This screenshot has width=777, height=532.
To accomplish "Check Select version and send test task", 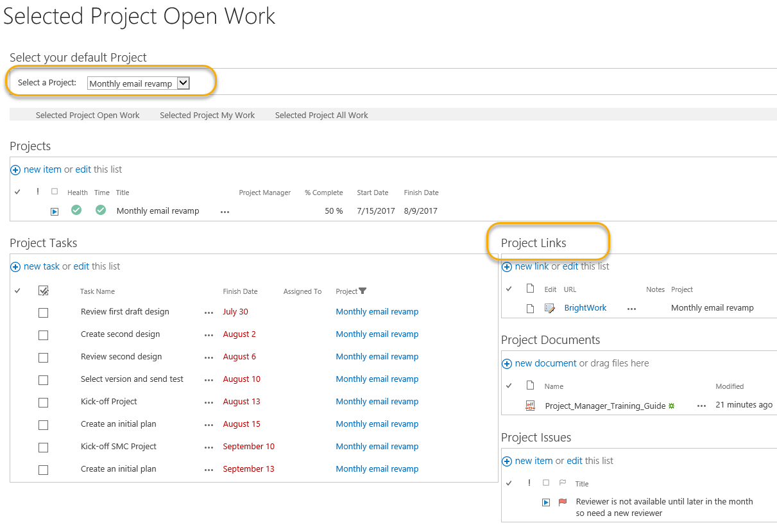I will pos(43,380).
